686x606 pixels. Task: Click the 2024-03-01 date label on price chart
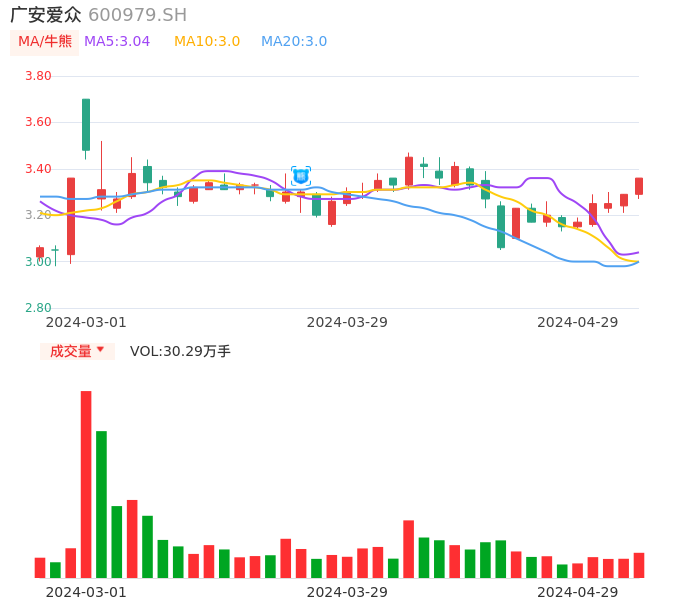(x=86, y=322)
